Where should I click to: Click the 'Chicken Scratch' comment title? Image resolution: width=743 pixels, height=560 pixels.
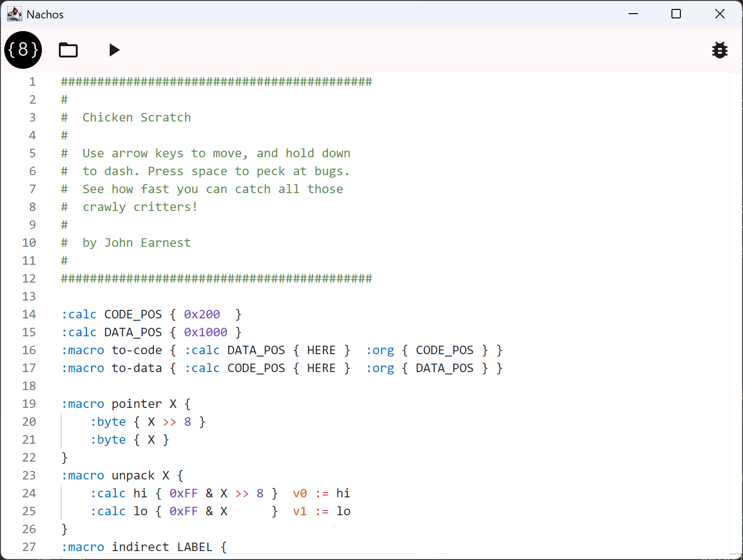tap(137, 117)
